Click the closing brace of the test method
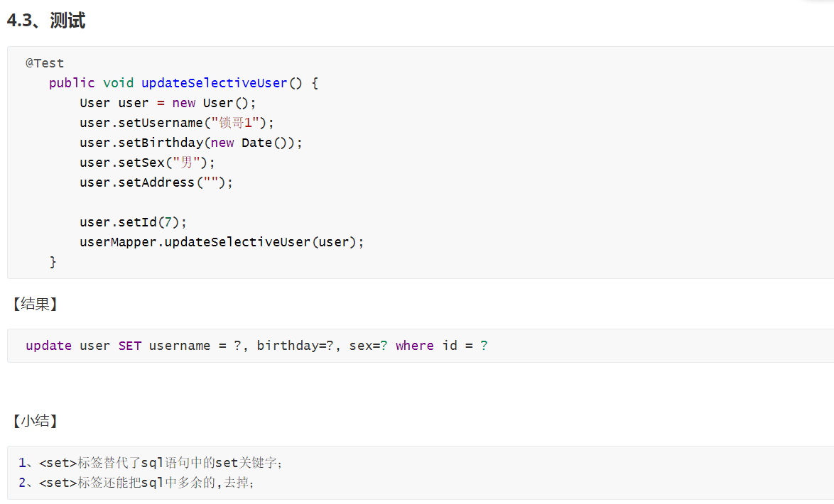Screen dimensions: 834x504 click(53, 261)
